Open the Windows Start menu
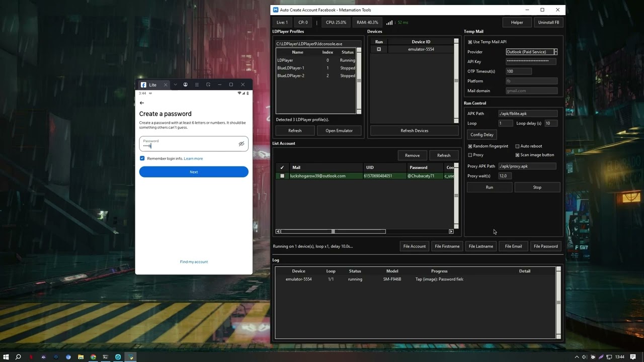644x362 pixels. pos(6,357)
